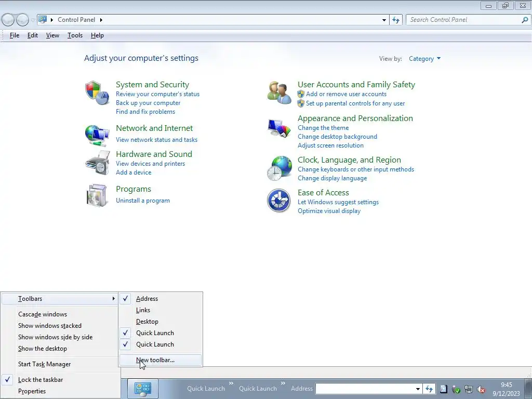This screenshot has width=532, height=399.
Task: Click Change desktop background link
Action: [x=337, y=137]
